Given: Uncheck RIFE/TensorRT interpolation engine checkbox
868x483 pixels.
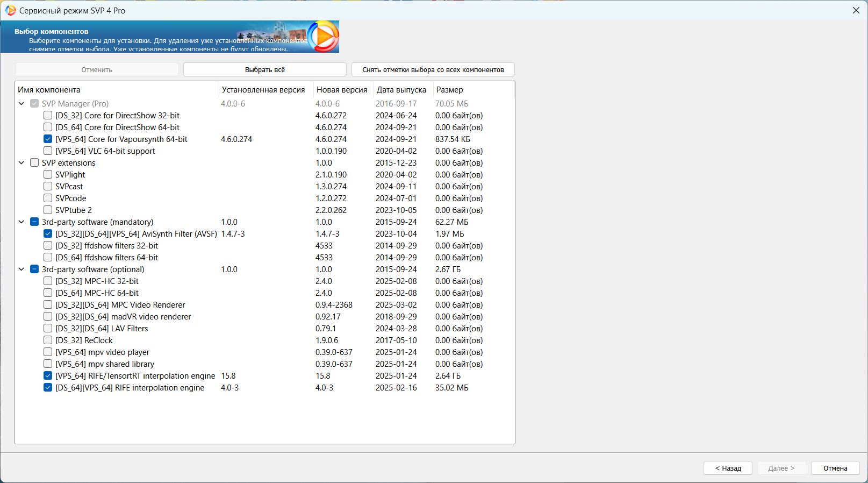Looking at the screenshot, I should pyautogui.click(x=48, y=375).
